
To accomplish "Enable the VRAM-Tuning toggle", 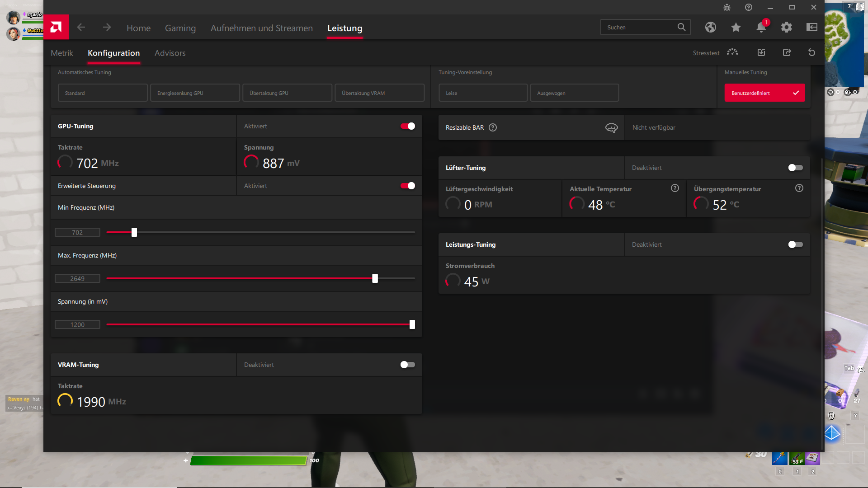I will 407,365.
